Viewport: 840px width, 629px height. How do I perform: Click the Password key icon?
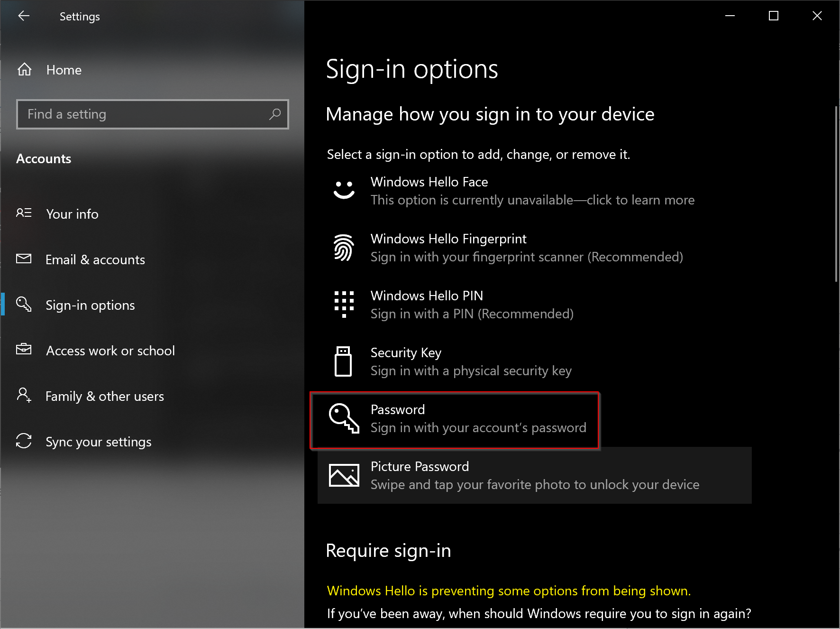[x=344, y=418]
